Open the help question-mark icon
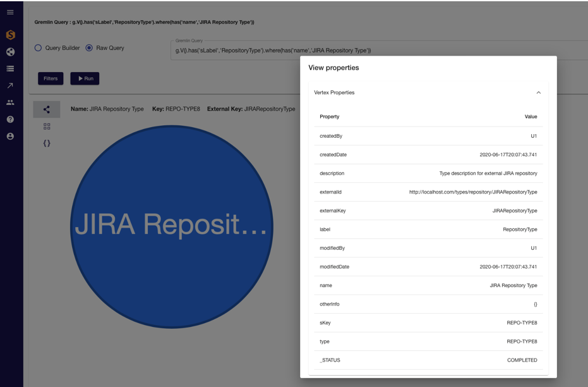Screen dimensions: 588x387 click(x=9, y=120)
